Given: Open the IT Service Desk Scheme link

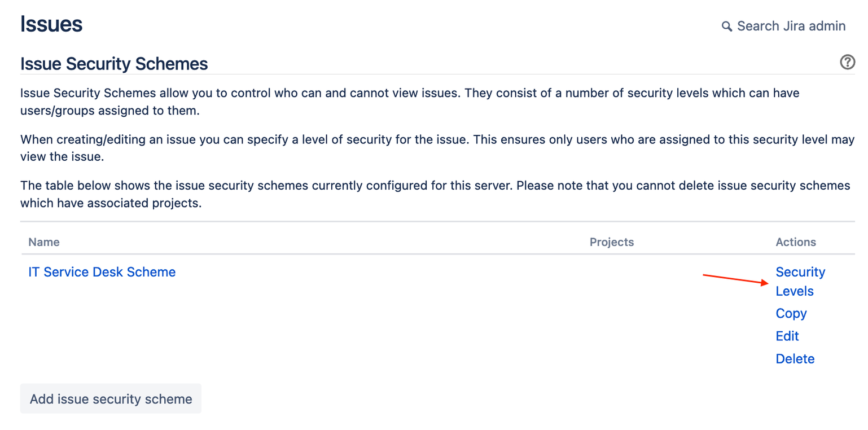Looking at the screenshot, I should coord(102,272).
